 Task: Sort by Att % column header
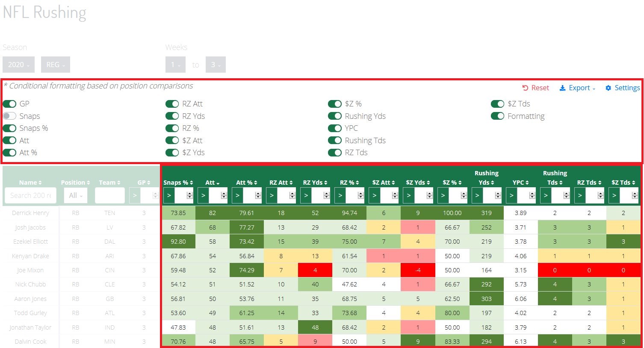[x=247, y=183]
